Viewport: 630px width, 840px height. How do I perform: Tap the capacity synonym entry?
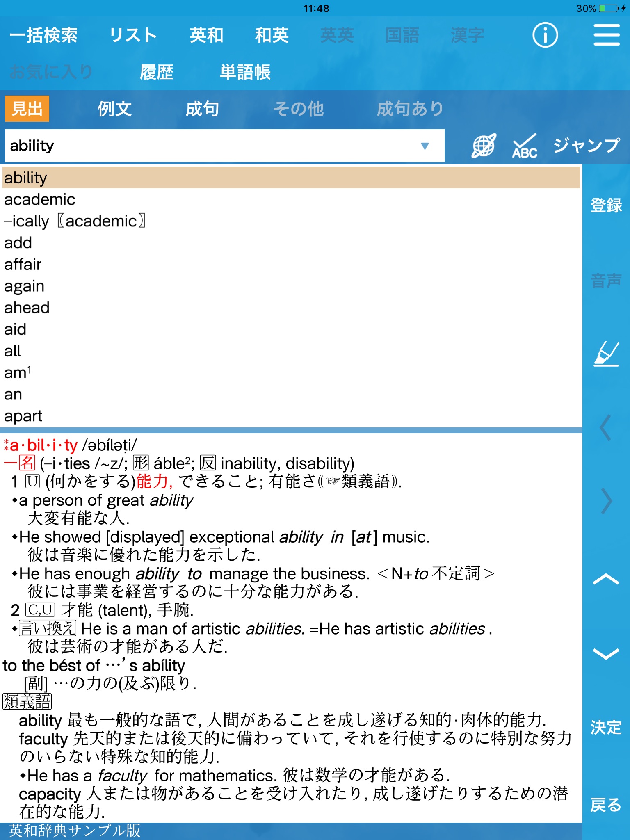(50, 794)
